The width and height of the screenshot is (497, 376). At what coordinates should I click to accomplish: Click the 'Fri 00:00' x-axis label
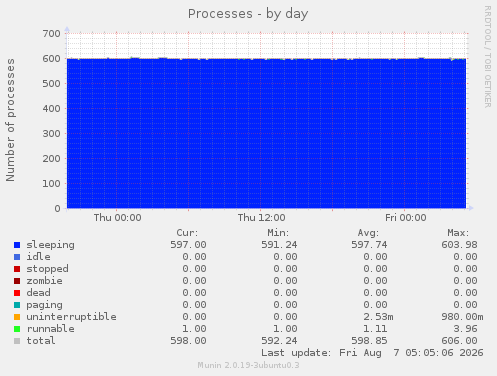[x=406, y=218]
